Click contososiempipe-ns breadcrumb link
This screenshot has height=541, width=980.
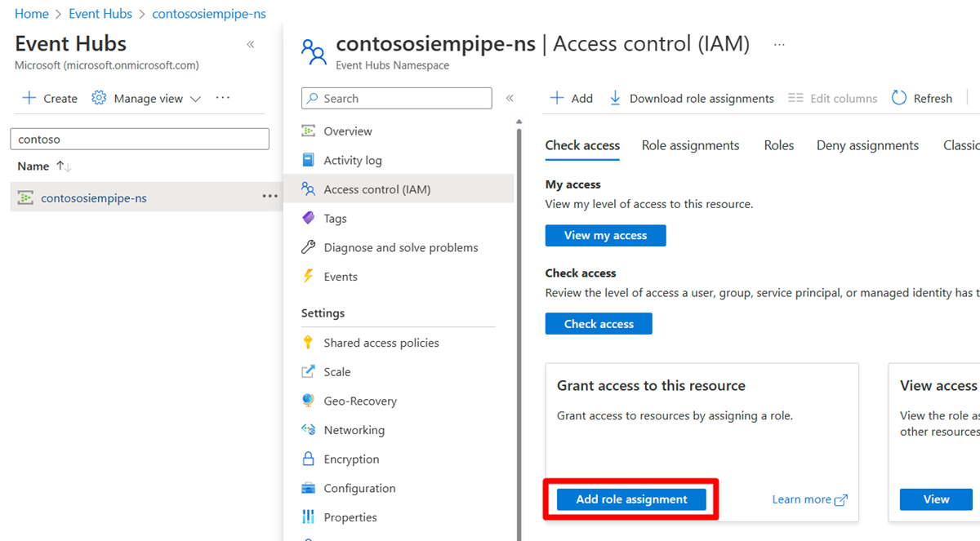[x=209, y=14]
